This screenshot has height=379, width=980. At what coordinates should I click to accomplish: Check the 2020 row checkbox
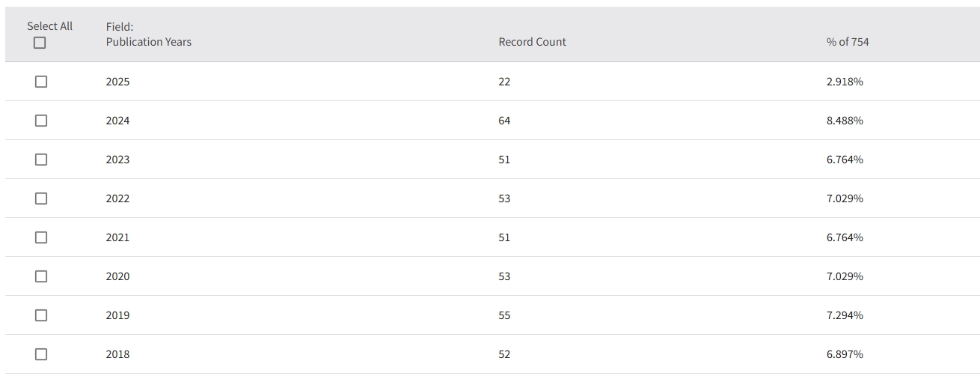41,276
